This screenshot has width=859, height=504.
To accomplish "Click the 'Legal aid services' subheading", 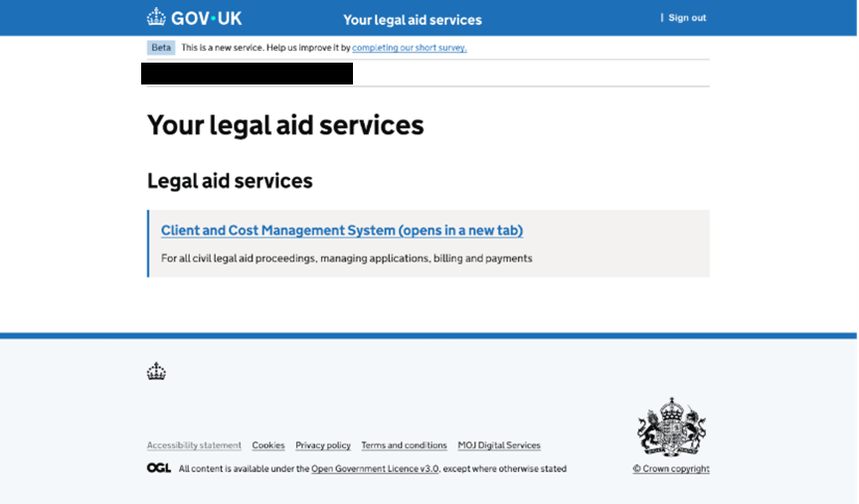I will 230,181.
